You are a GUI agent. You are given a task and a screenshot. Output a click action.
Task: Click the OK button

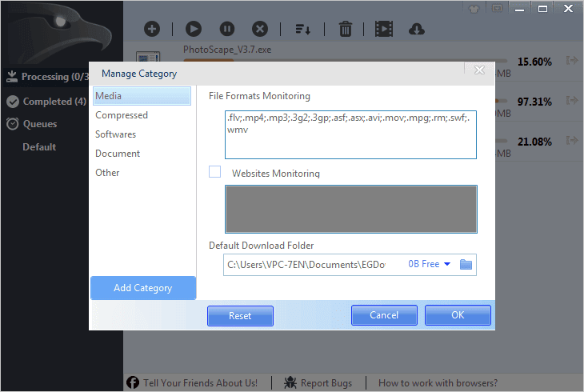tap(458, 315)
